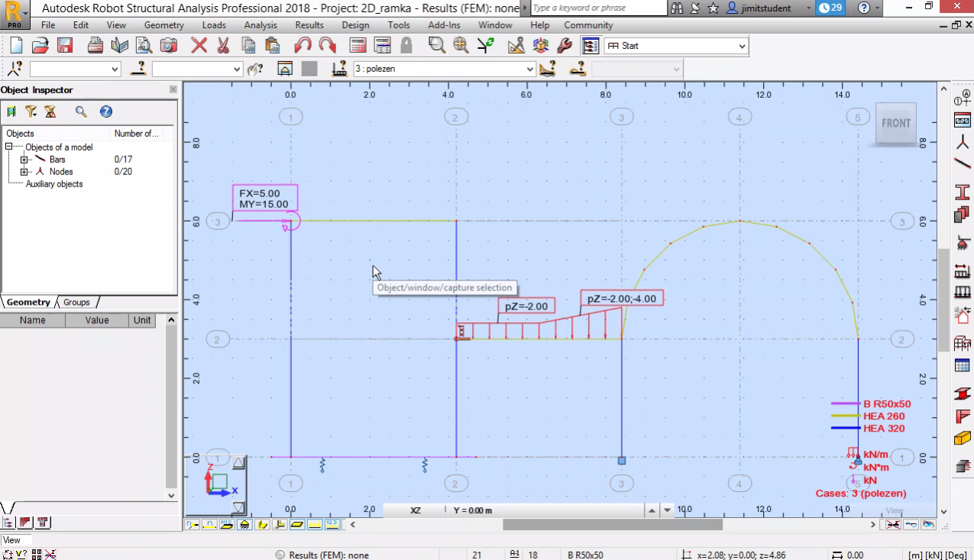This screenshot has width=974, height=560.
Task: Open Object Inspector help icon
Action: click(106, 112)
